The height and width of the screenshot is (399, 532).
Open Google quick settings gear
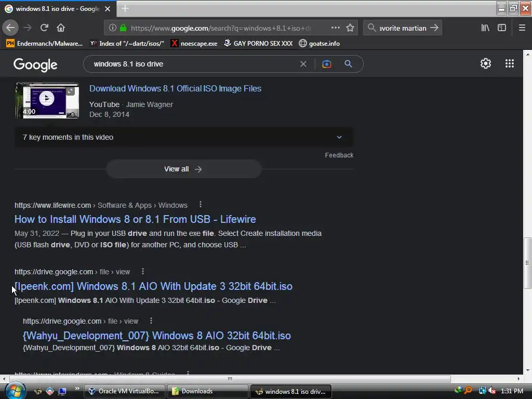point(486,63)
